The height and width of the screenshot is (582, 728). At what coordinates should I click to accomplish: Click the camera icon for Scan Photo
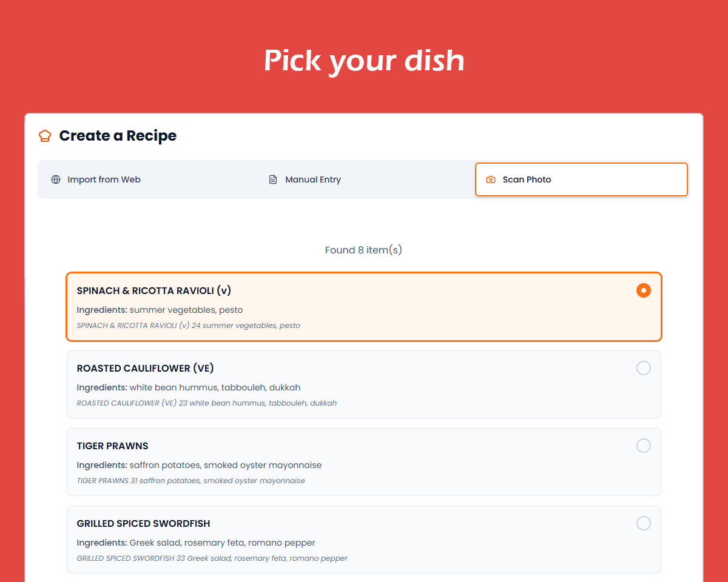(x=491, y=179)
